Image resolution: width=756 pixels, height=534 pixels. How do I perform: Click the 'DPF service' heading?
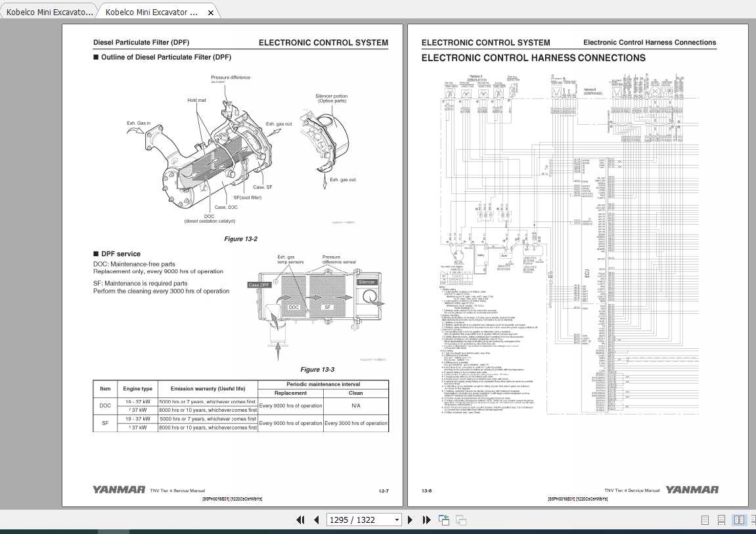(121, 254)
